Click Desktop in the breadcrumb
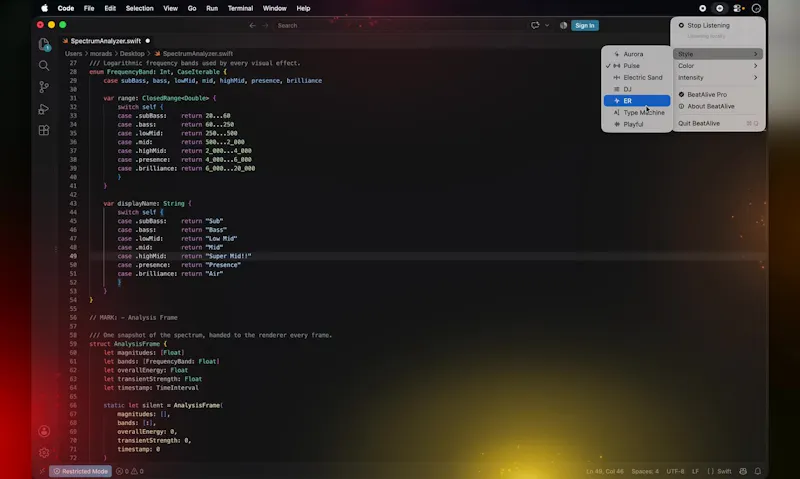The image size is (800, 479). pos(132,53)
